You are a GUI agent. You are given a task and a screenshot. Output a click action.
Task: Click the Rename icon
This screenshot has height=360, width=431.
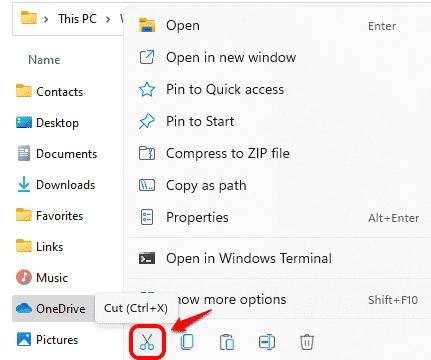click(267, 342)
